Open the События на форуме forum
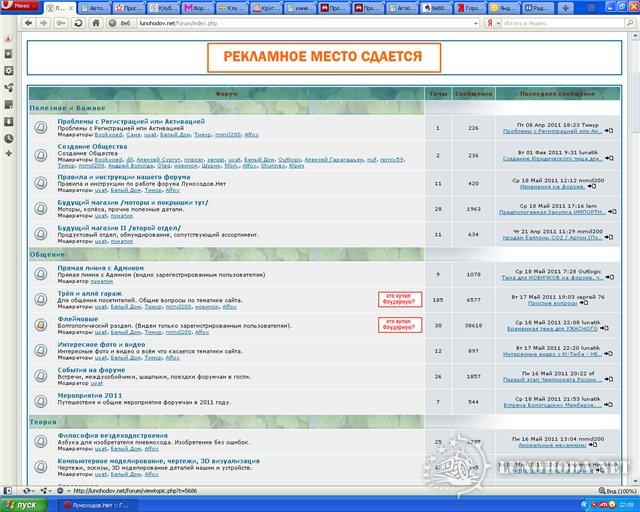The image size is (640, 512). pyautogui.click(x=91, y=370)
